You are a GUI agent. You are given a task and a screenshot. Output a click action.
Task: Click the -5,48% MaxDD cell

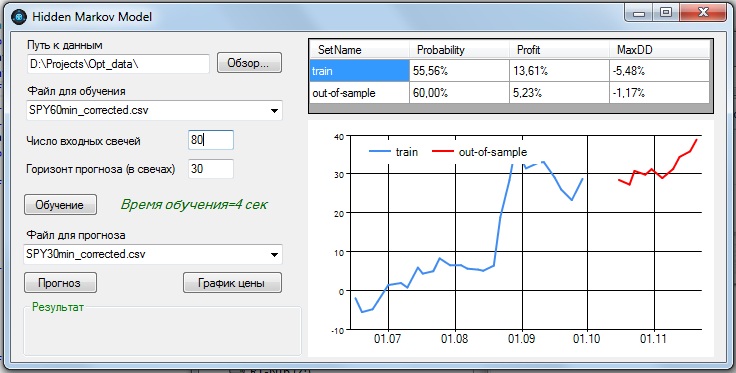[x=659, y=71]
